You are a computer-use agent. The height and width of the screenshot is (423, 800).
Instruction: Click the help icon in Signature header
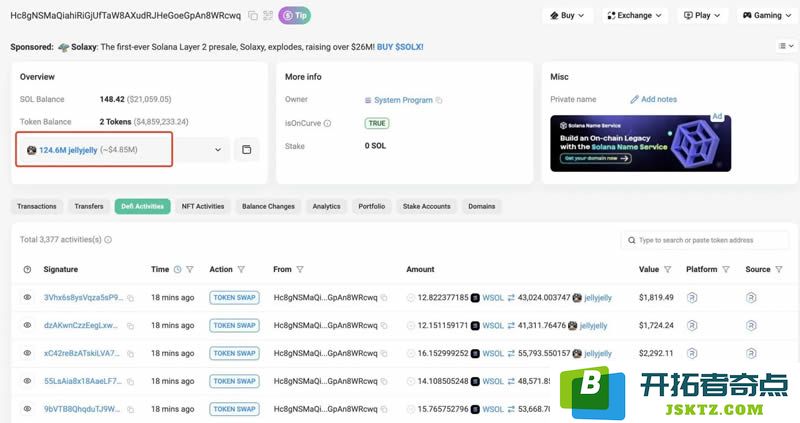28,269
